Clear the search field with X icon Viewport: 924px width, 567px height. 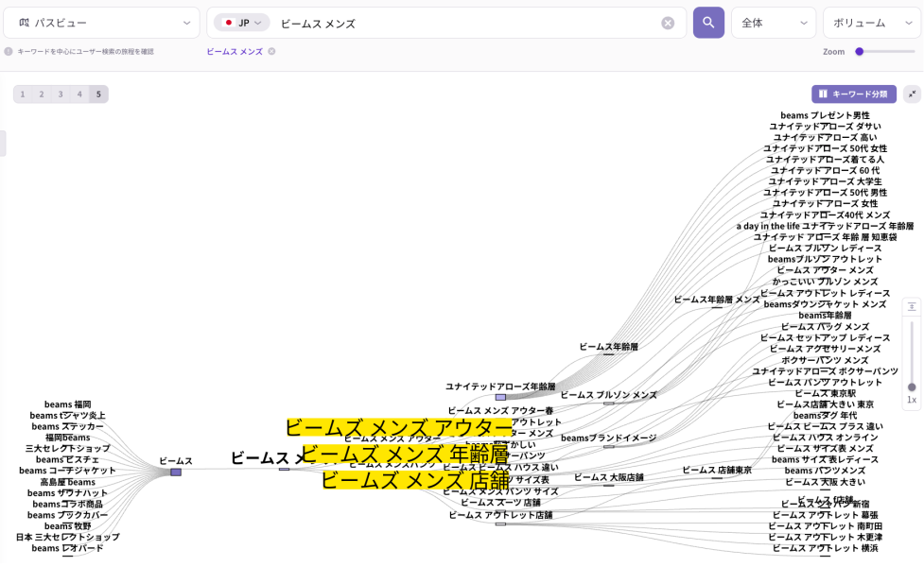point(668,23)
